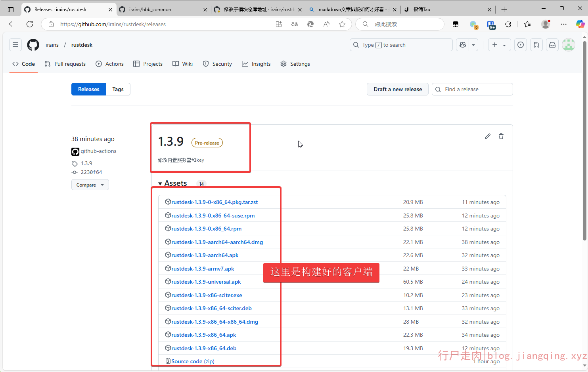Open the browser settings ellipsis menu
The image size is (588, 372).
coord(563,24)
